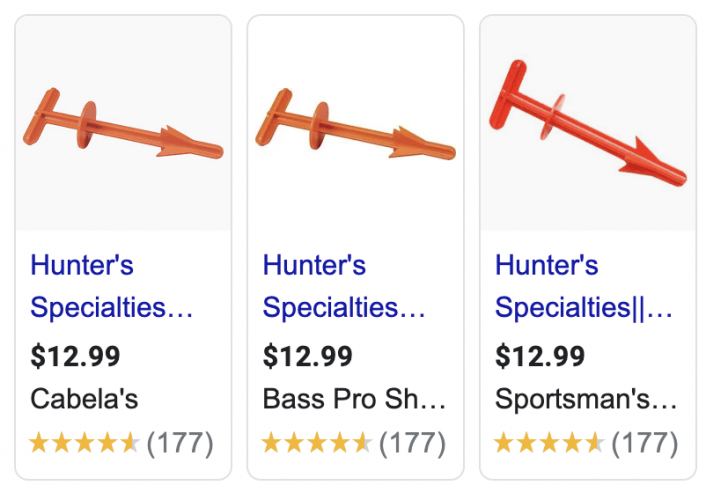Screen dimensions: 706x500
Task: Click the star rating in Bass Pro card
Action: [317, 442]
